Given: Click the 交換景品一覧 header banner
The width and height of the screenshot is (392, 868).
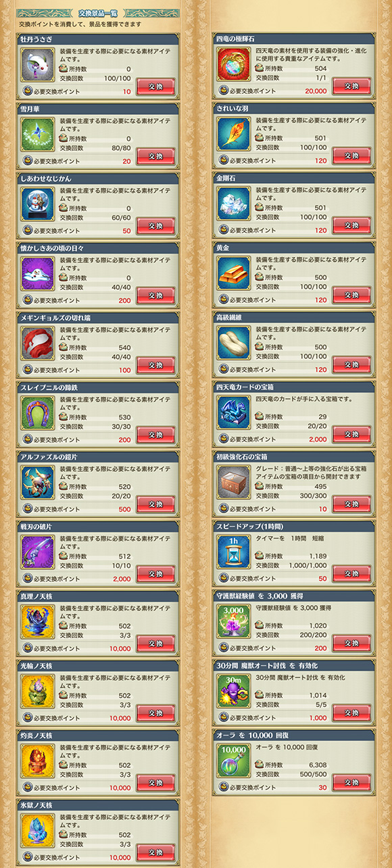Looking at the screenshot, I should [x=99, y=12].
